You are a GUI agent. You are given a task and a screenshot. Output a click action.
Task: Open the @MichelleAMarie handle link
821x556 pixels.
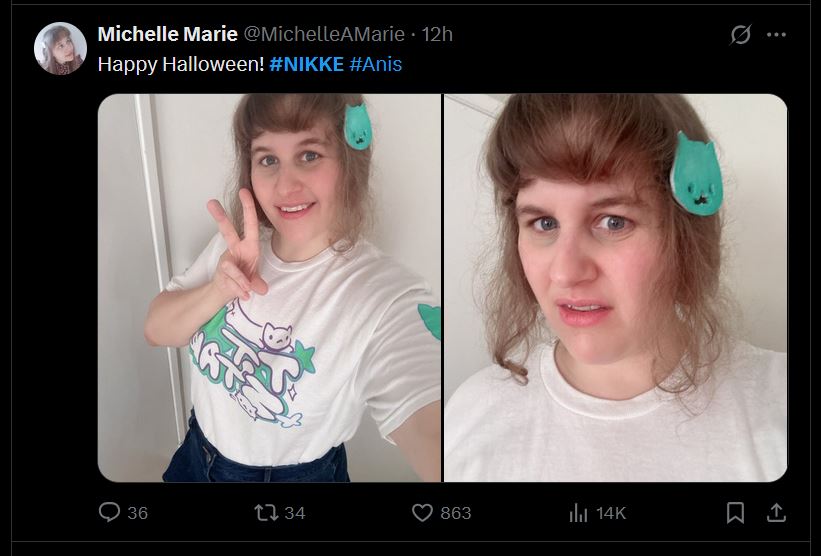point(324,34)
